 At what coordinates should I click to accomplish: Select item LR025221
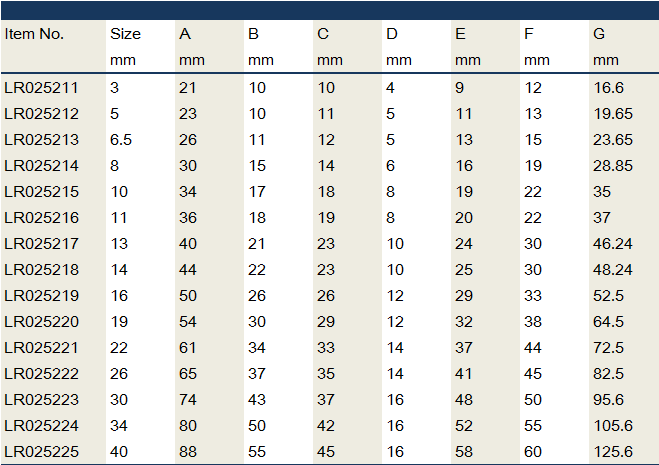pyautogui.click(x=41, y=348)
